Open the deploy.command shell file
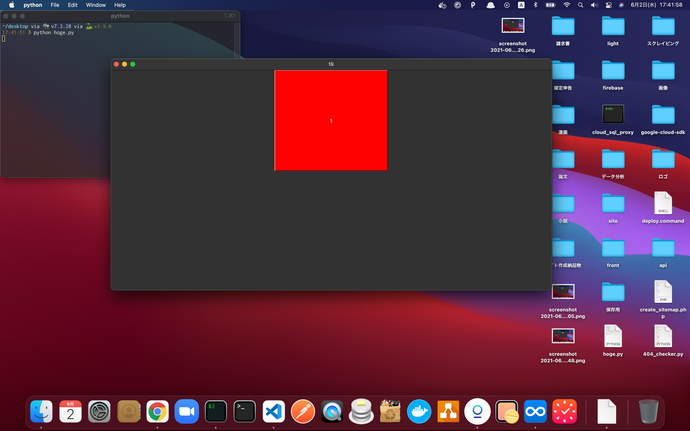690x431 pixels. tap(662, 203)
